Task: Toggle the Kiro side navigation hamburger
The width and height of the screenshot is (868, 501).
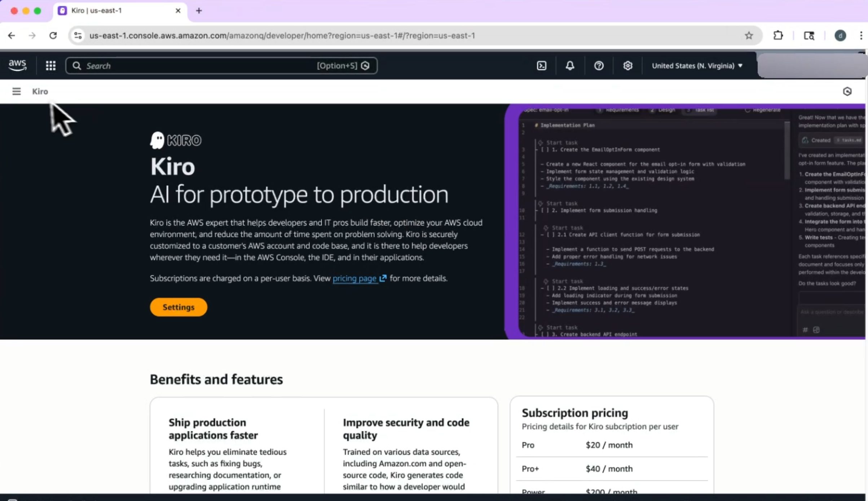Action: tap(16, 91)
